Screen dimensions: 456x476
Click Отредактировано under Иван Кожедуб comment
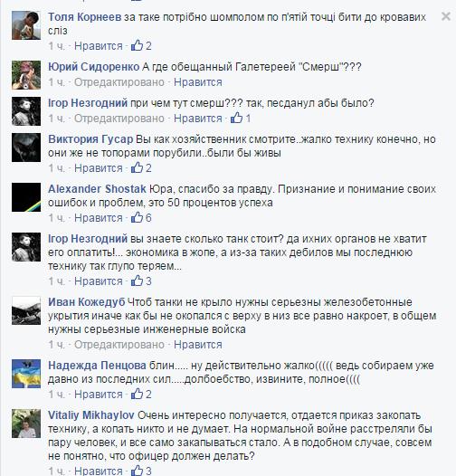tap(119, 345)
